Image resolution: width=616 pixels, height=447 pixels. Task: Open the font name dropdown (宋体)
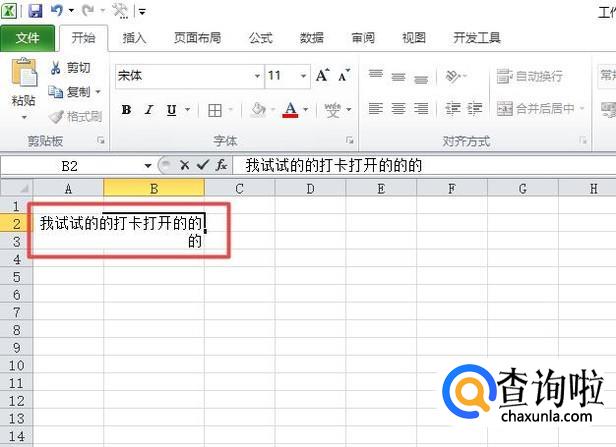click(x=256, y=76)
